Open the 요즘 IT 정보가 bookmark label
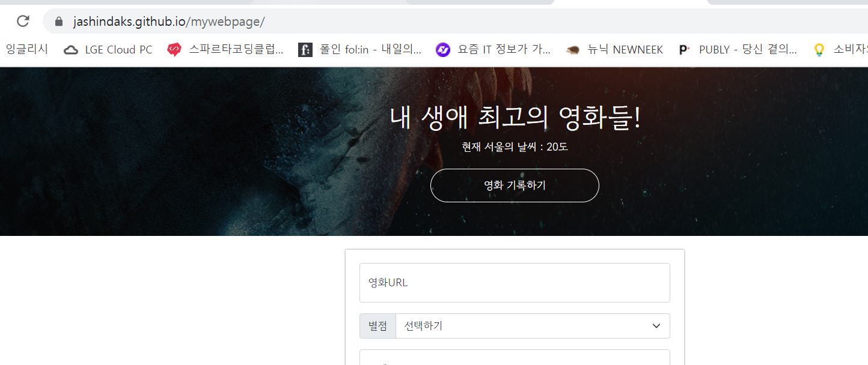This screenshot has height=365, width=868. tap(504, 50)
